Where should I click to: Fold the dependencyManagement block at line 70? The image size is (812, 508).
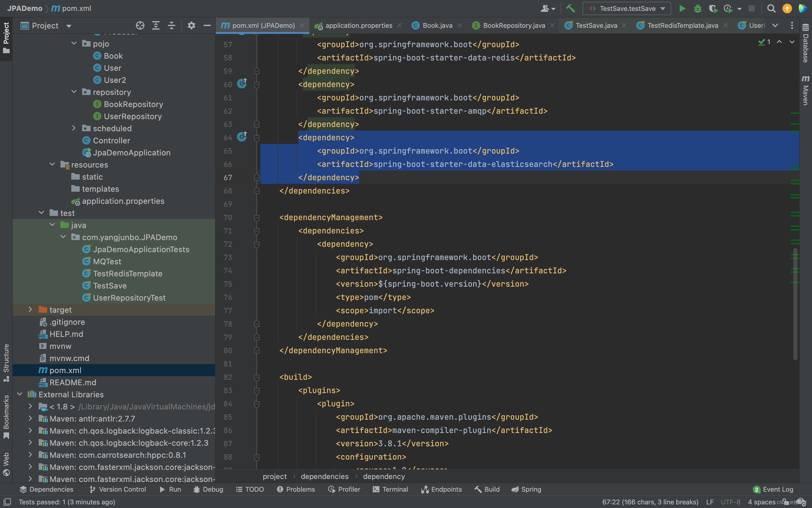click(257, 217)
